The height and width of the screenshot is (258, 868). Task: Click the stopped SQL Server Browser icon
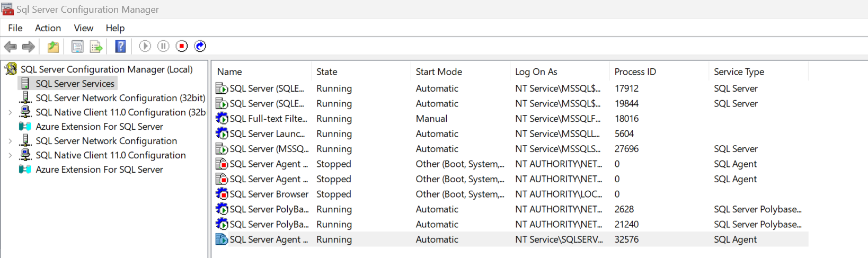(222, 194)
